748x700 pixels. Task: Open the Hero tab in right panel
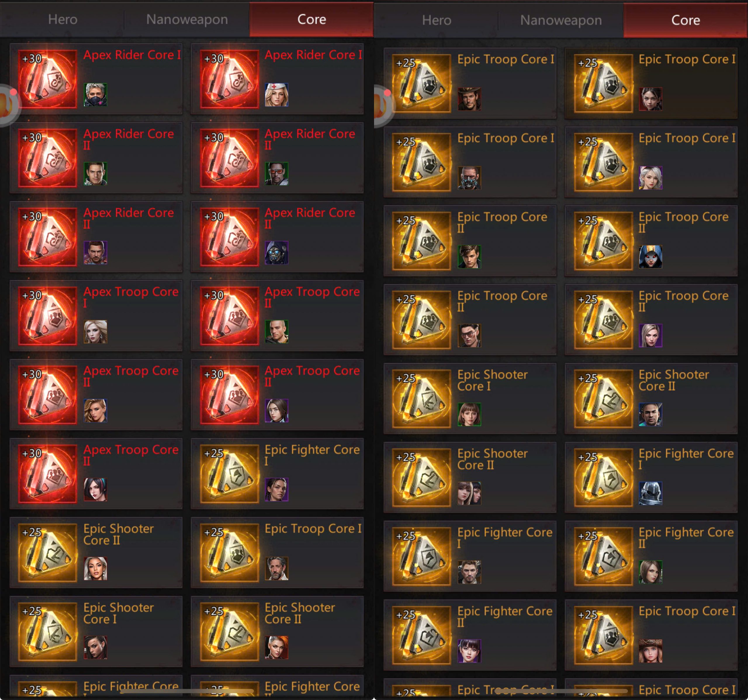(437, 20)
